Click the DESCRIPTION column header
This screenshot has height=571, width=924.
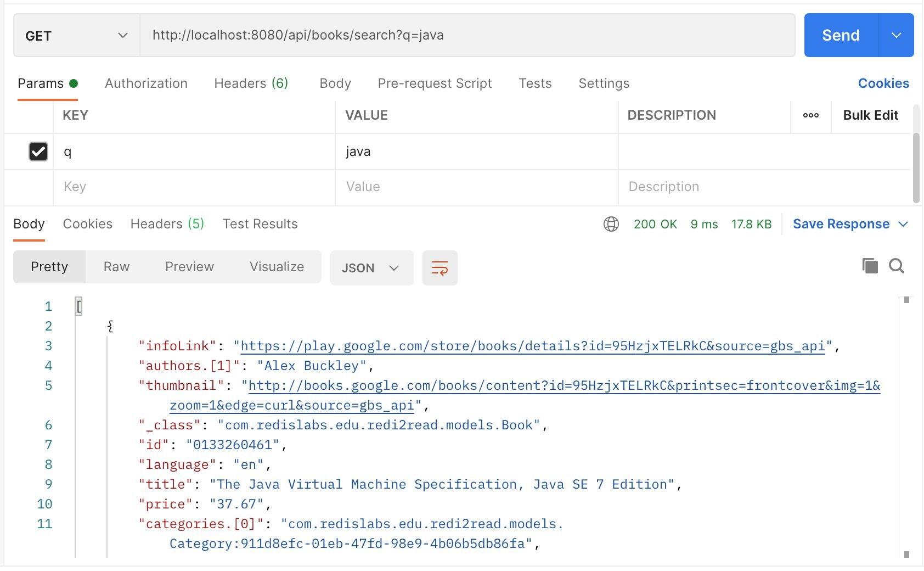[672, 115]
